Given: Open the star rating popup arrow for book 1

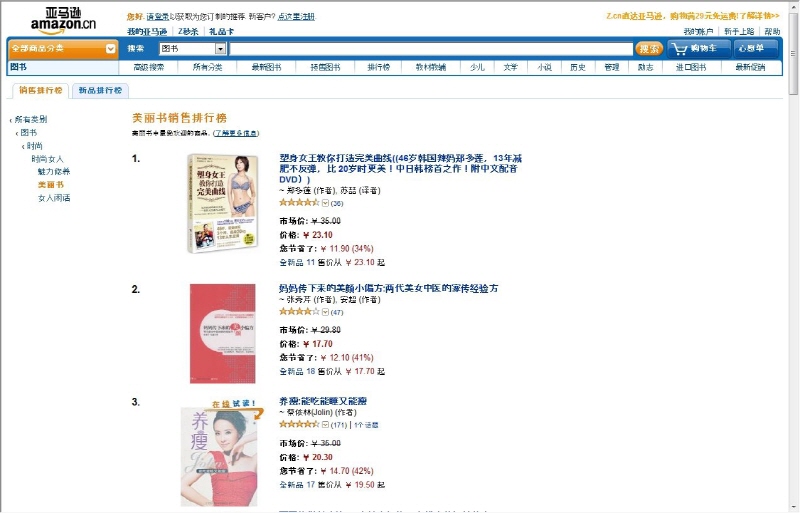Looking at the screenshot, I should pos(325,203).
